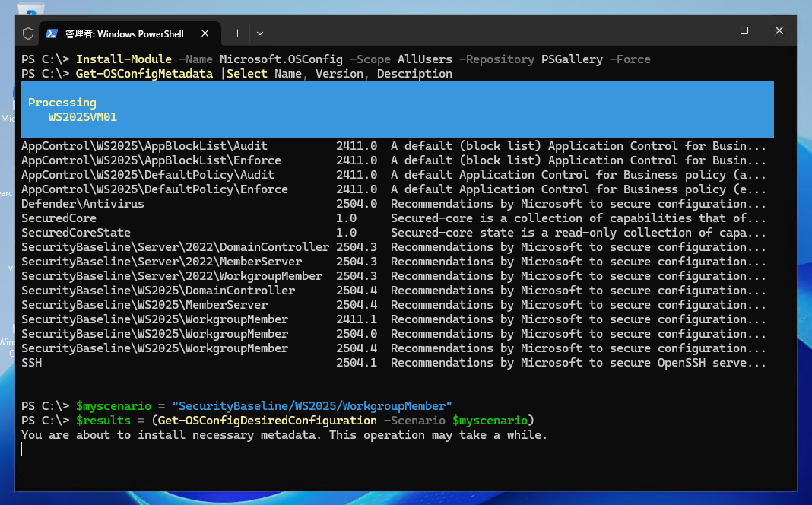Close the Windows PowerShell tab
Screen dimensions: 812x505
[x=205, y=33]
